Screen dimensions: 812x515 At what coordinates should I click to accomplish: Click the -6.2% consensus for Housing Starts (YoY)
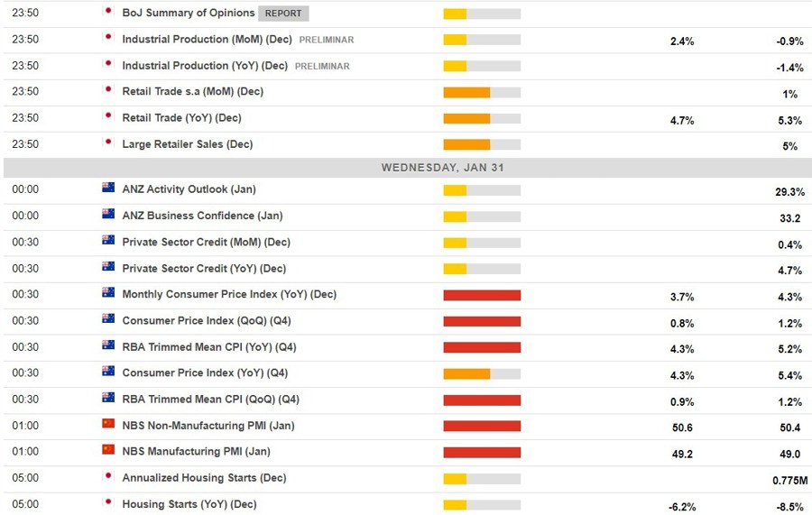click(x=682, y=507)
